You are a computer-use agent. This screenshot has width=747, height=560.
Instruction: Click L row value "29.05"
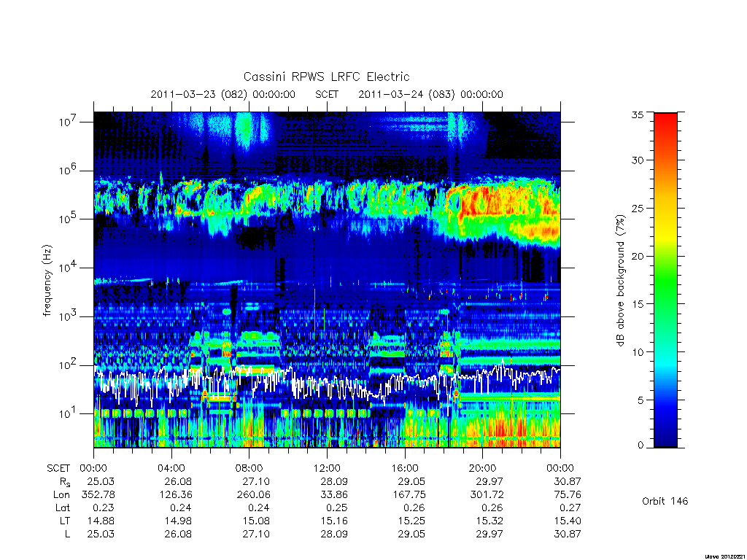point(412,534)
